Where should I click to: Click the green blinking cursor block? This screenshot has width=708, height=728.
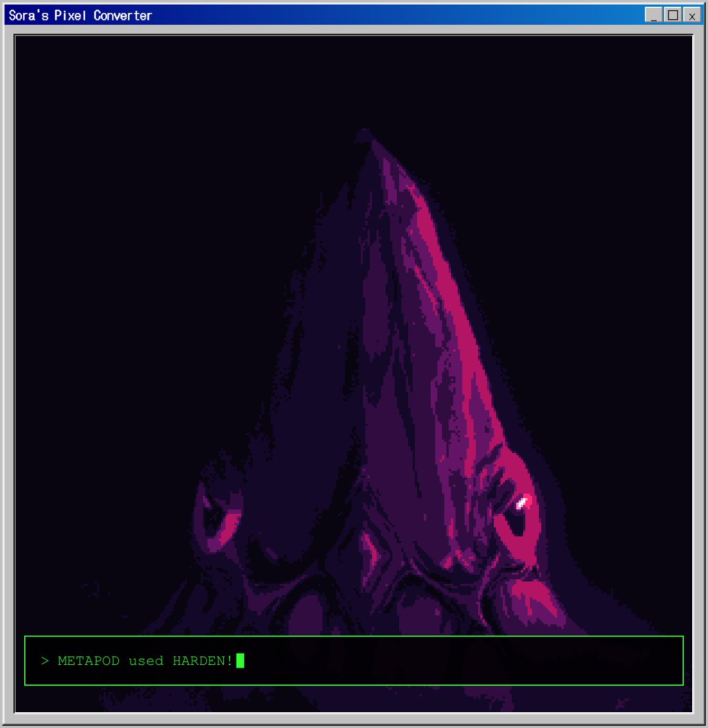pos(240,661)
